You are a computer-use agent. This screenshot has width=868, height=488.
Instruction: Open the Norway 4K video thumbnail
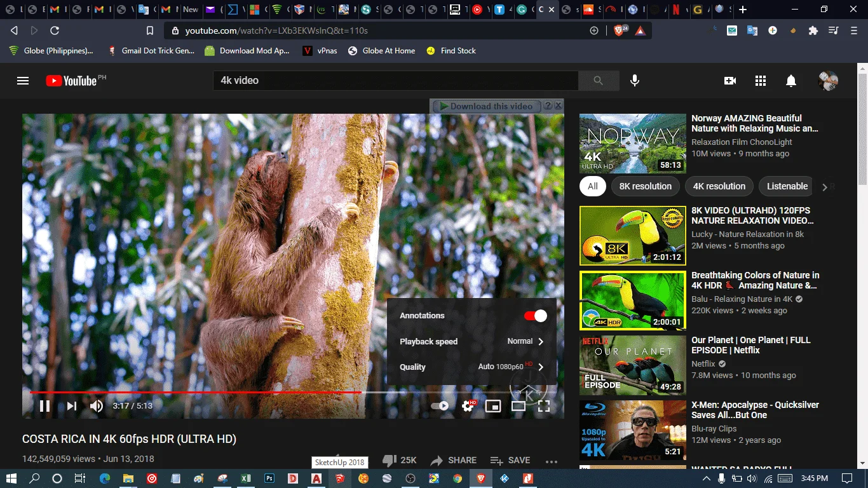click(x=633, y=144)
